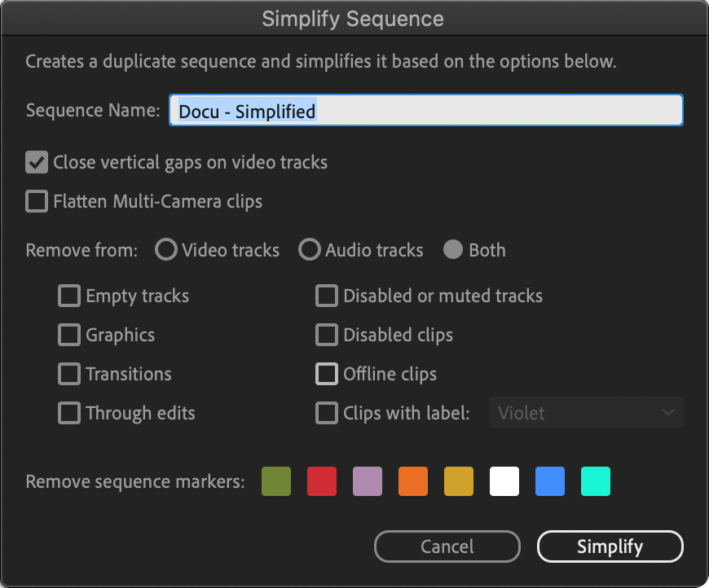Uncheck Close vertical gaps on video tracks
This screenshot has height=588, width=709.
pyautogui.click(x=37, y=162)
